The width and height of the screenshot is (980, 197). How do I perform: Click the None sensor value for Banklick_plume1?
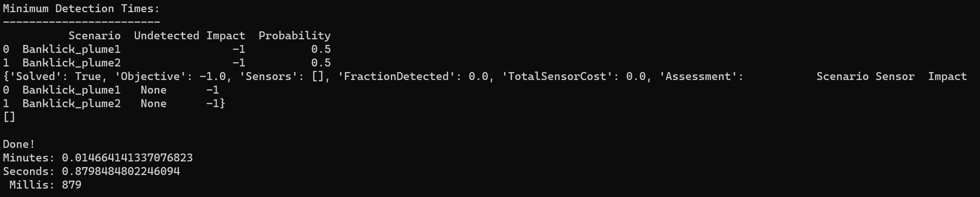click(153, 90)
